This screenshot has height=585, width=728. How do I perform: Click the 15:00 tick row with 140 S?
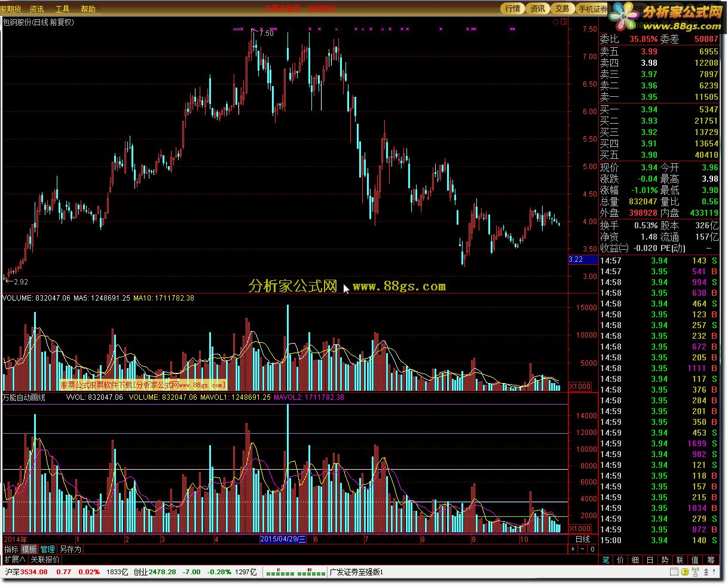coord(659,540)
